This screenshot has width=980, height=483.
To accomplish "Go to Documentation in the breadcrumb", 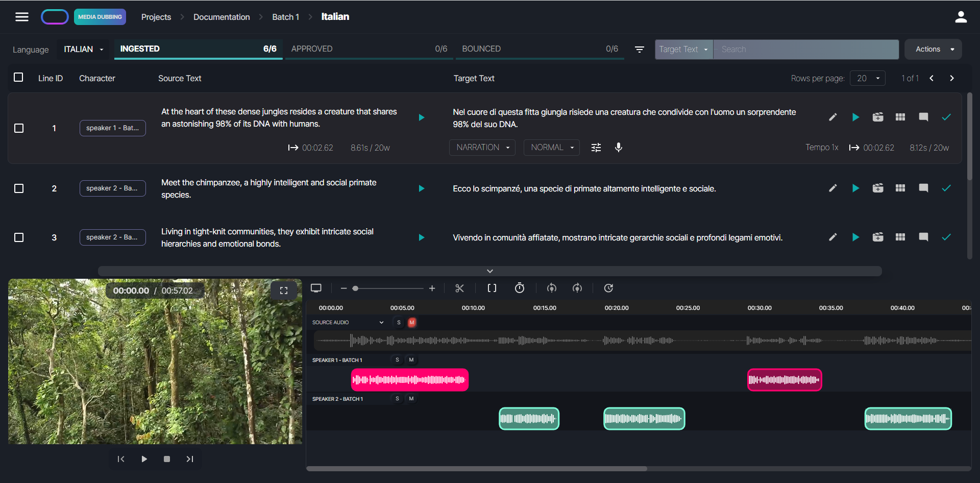I will point(222,17).
